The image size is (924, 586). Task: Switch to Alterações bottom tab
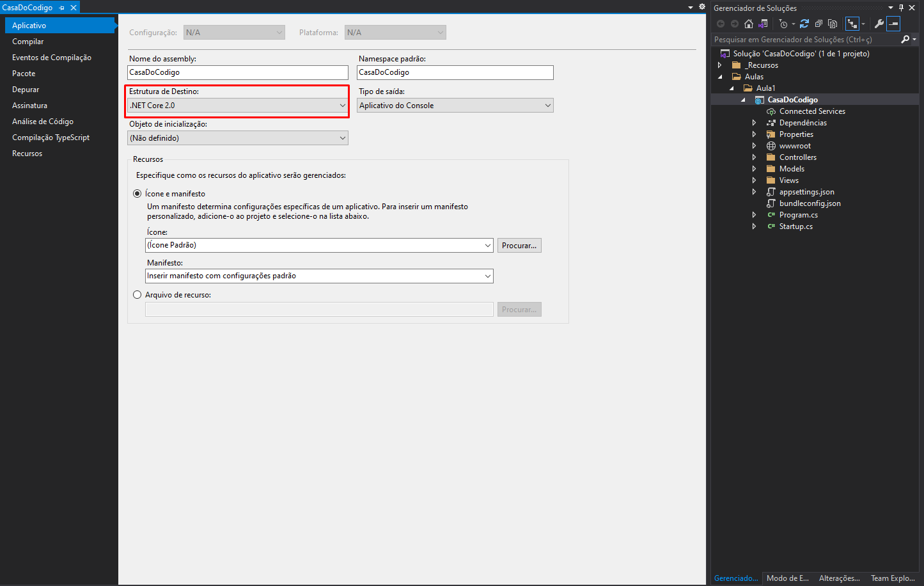(840, 578)
